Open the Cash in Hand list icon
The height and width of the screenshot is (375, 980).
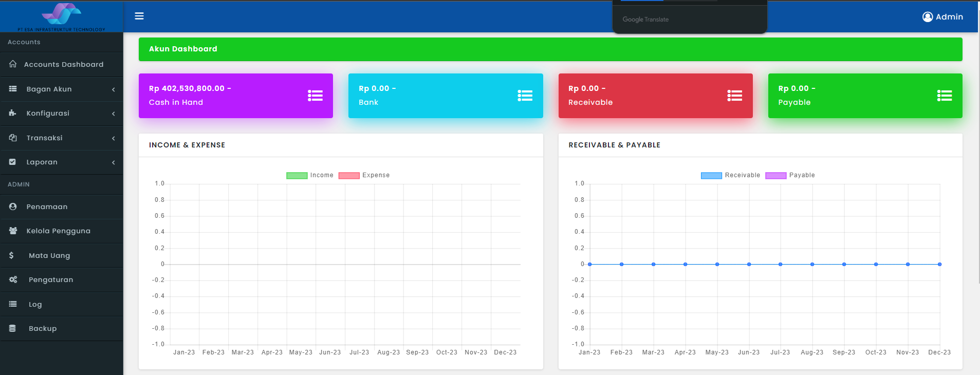coord(315,96)
